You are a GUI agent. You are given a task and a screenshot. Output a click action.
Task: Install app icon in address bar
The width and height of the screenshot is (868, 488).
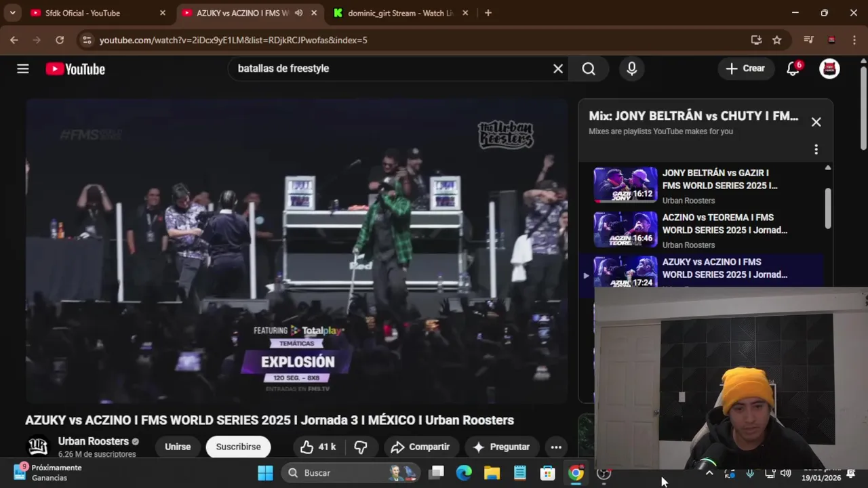tap(756, 40)
